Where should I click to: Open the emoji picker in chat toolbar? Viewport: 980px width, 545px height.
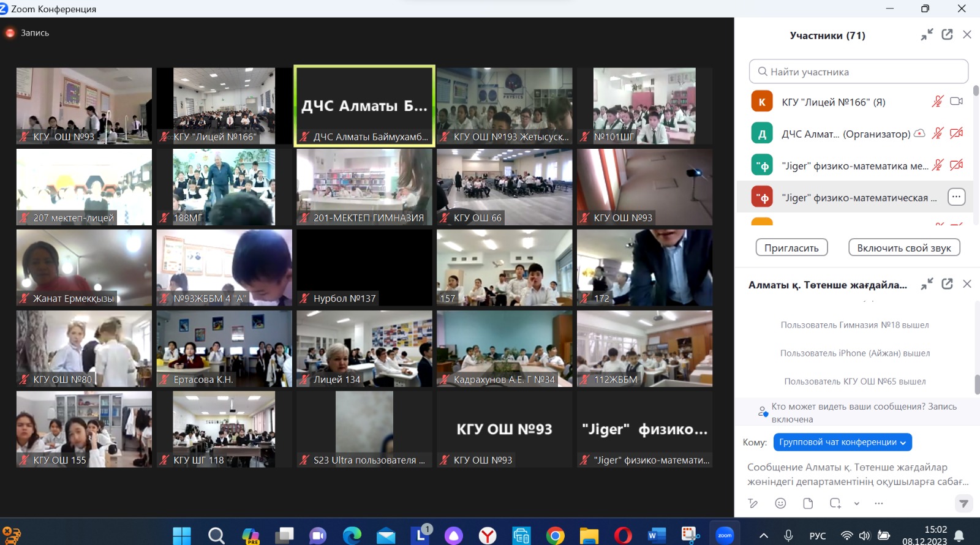[780, 503]
